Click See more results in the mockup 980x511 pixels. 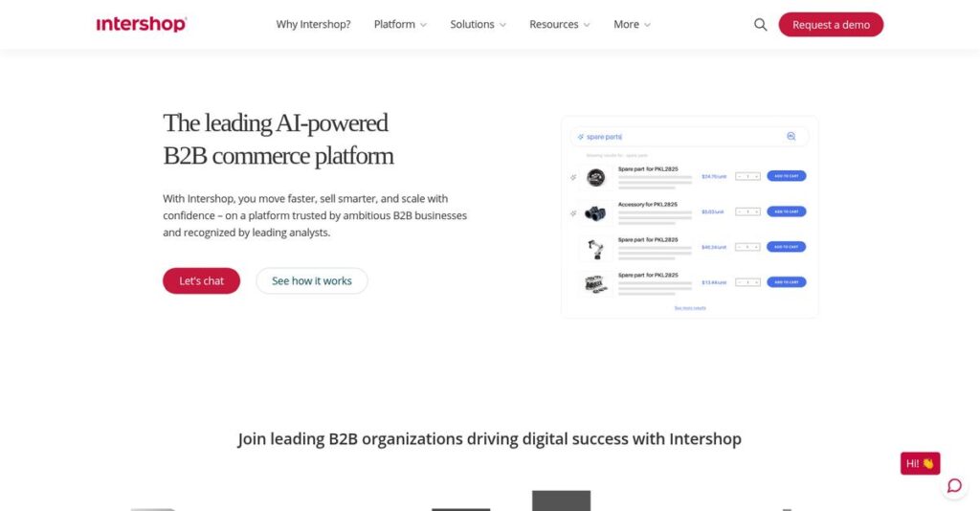coord(690,308)
